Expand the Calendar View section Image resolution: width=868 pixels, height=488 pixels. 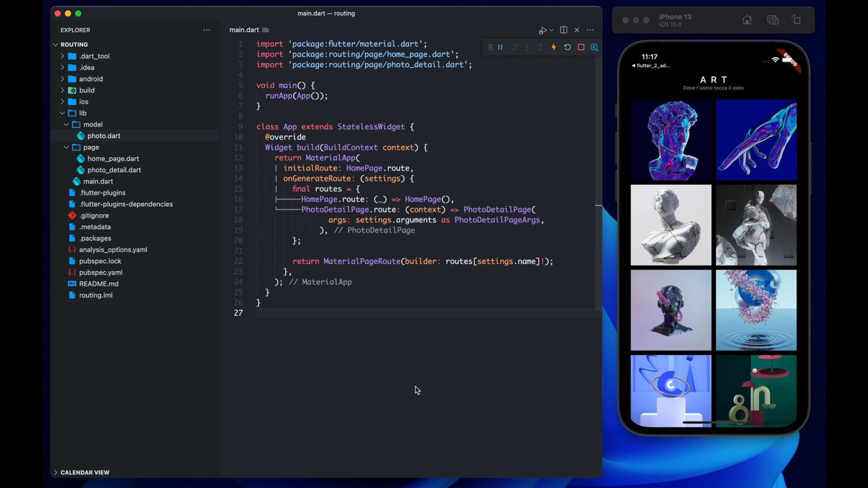(85, 472)
